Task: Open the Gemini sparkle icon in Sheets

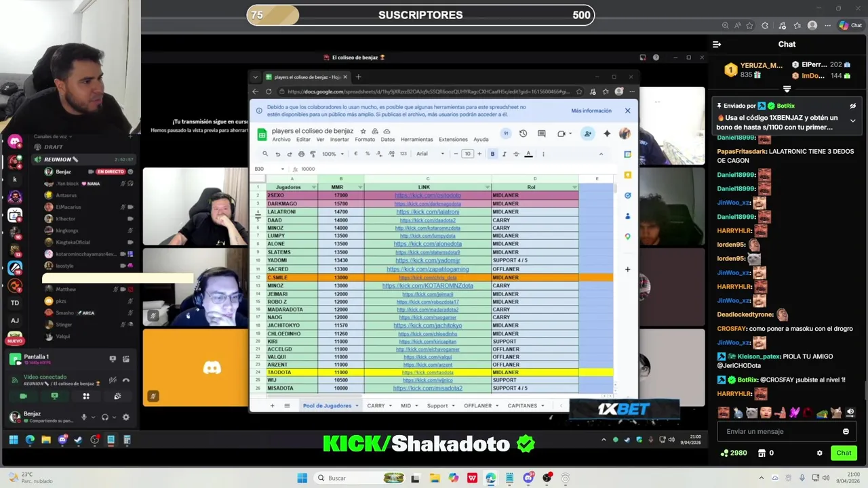Action: [607, 134]
